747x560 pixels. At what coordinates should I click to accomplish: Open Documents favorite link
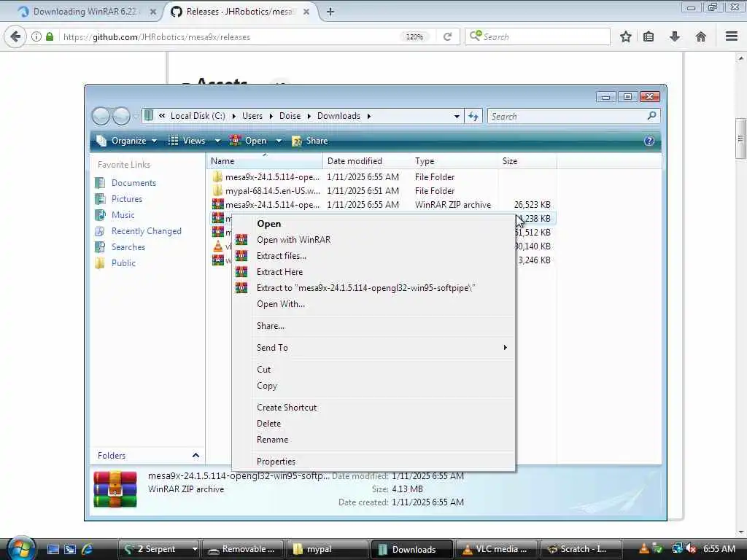[133, 183]
